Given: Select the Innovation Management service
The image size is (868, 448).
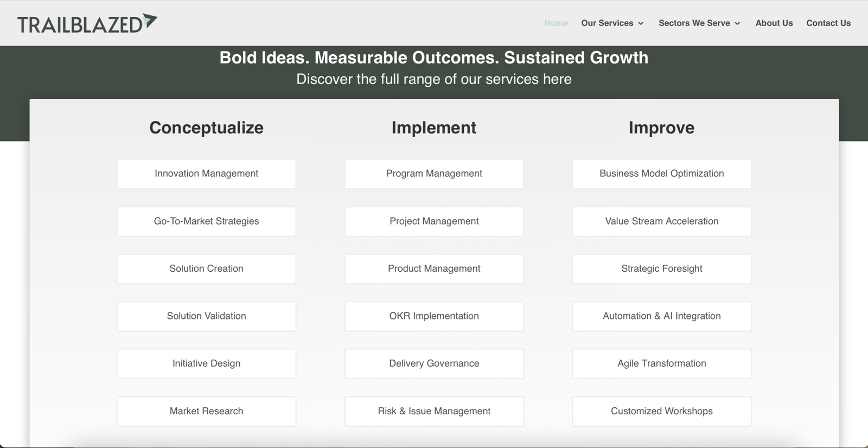Looking at the screenshot, I should coord(206,174).
